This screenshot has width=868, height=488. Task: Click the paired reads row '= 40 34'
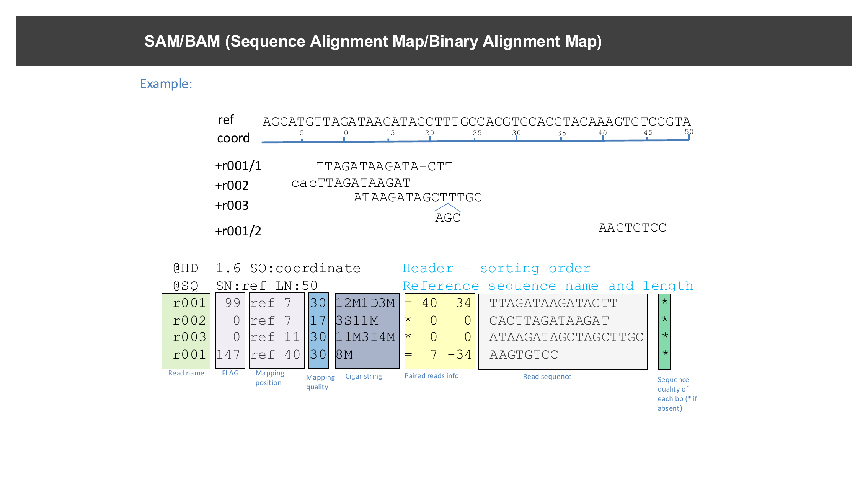click(x=439, y=303)
